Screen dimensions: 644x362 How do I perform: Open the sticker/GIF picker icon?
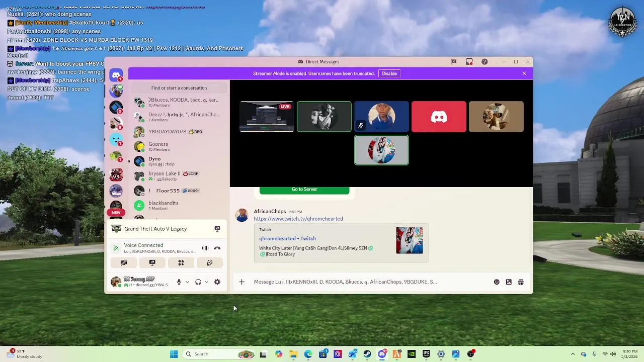(x=509, y=282)
